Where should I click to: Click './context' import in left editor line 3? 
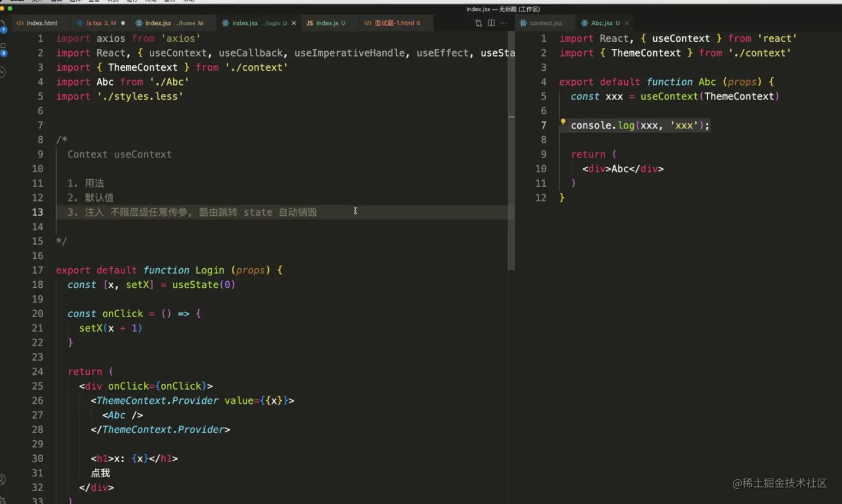tap(256, 67)
